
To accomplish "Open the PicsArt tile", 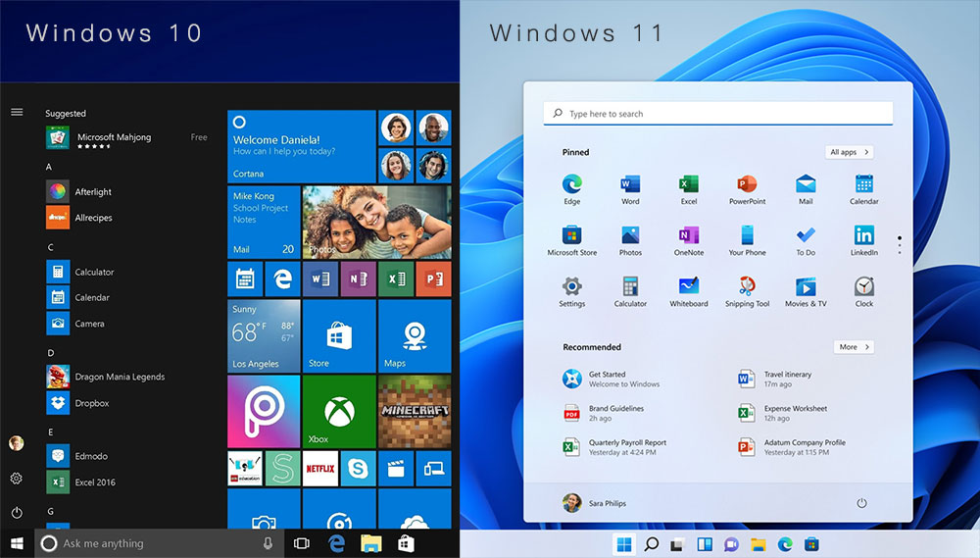I will pyautogui.click(x=264, y=412).
